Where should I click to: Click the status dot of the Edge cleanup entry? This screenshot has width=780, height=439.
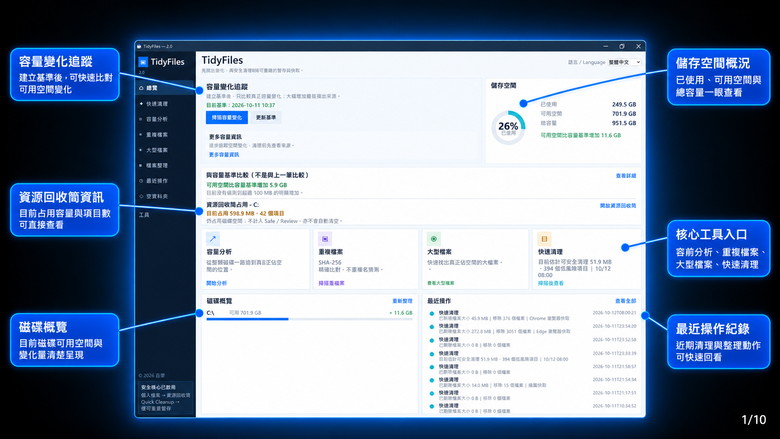(x=432, y=327)
